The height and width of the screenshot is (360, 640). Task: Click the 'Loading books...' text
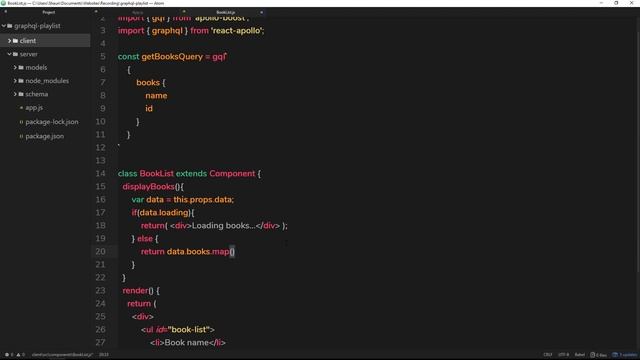[223, 226]
